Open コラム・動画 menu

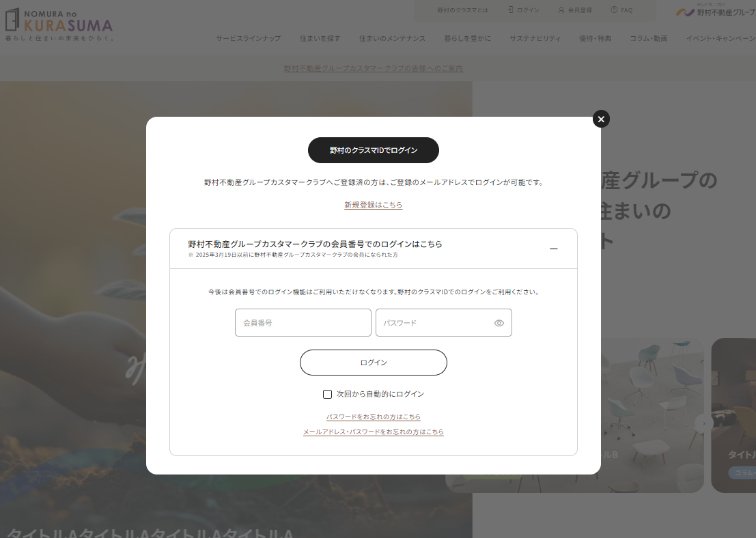point(649,38)
